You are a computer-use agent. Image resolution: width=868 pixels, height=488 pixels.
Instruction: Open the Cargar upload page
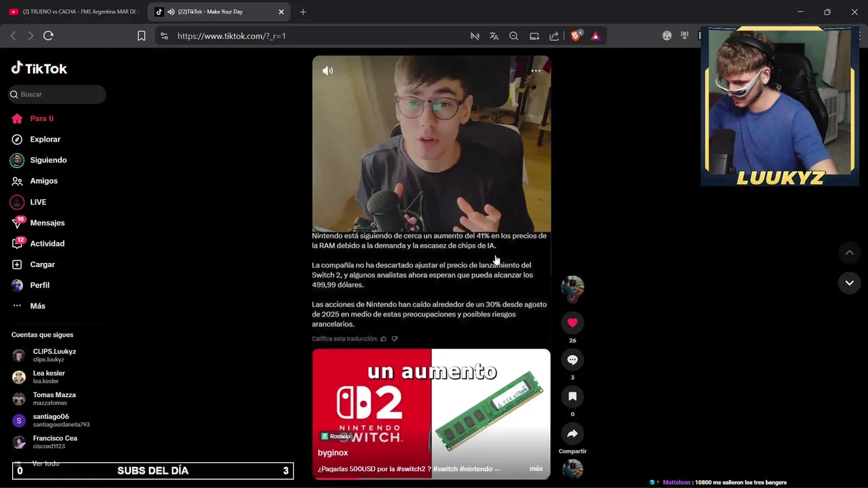coord(33,264)
